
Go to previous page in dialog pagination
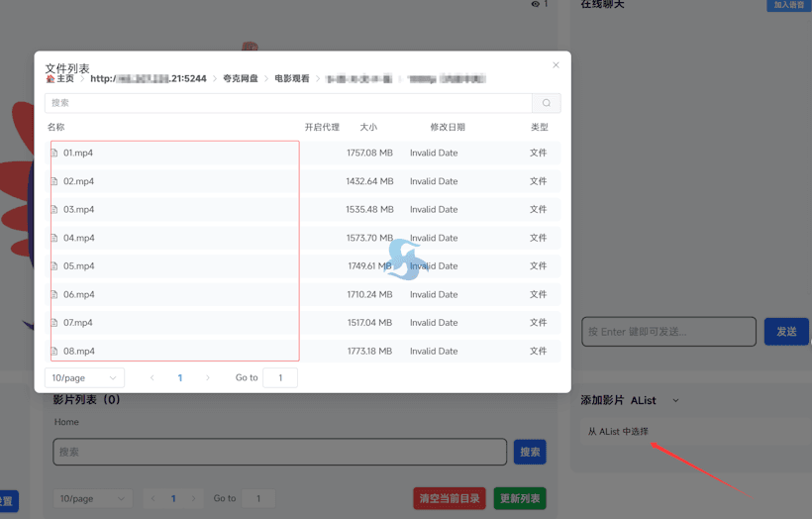[x=152, y=377]
